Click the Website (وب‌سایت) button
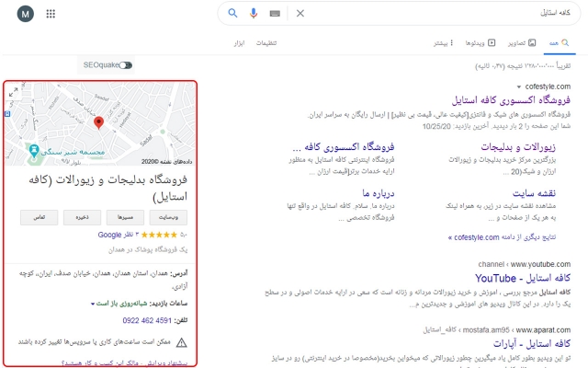588x368 pixels. (168, 217)
